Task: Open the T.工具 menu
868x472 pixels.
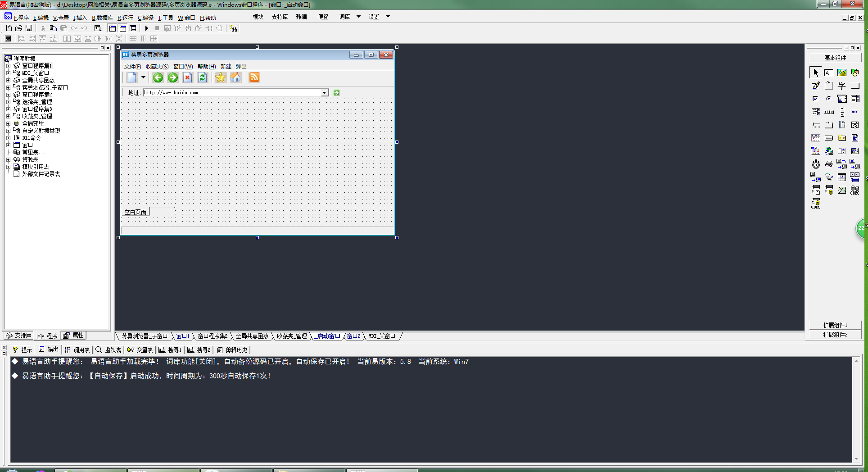Action: click(165, 18)
